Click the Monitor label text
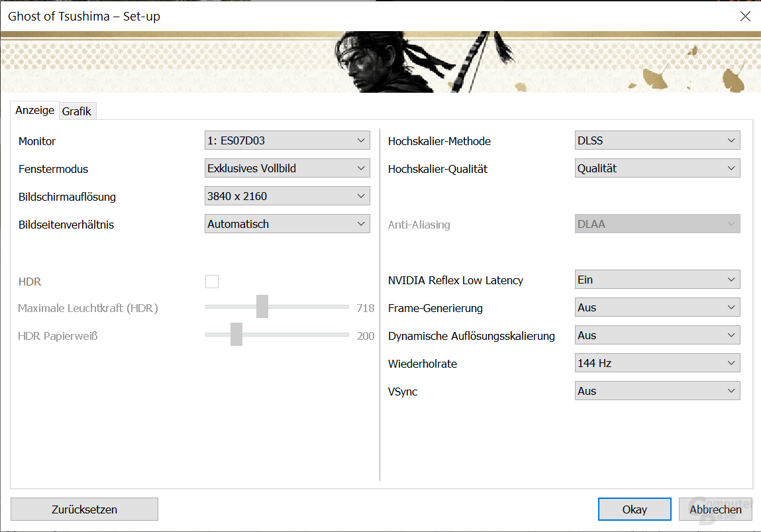The width and height of the screenshot is (761, 532). pos(37,141)
